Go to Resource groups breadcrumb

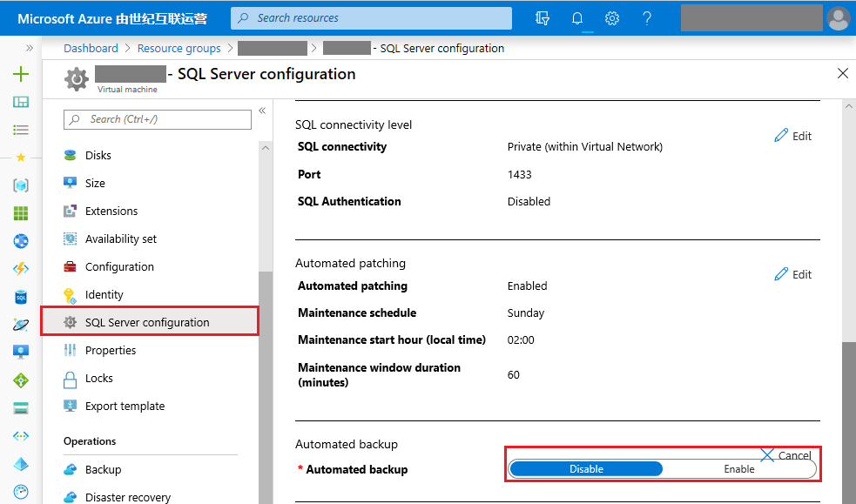(179, 49)
